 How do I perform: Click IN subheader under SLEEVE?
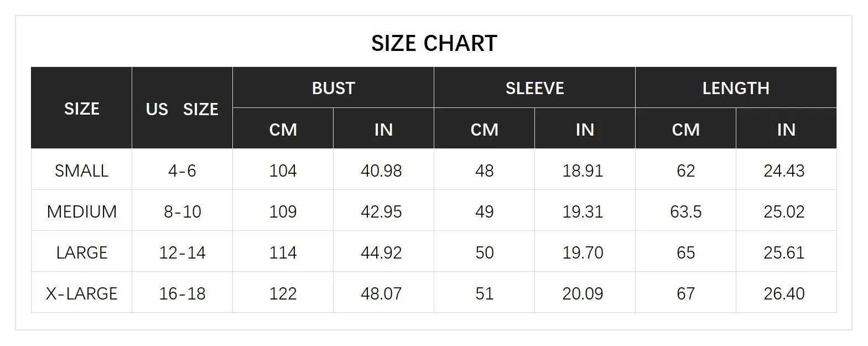point(585,130)
